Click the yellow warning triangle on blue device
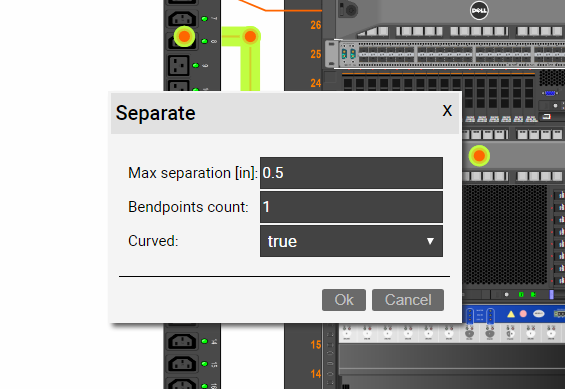The image size is (565, 389). tap(511, 314)
